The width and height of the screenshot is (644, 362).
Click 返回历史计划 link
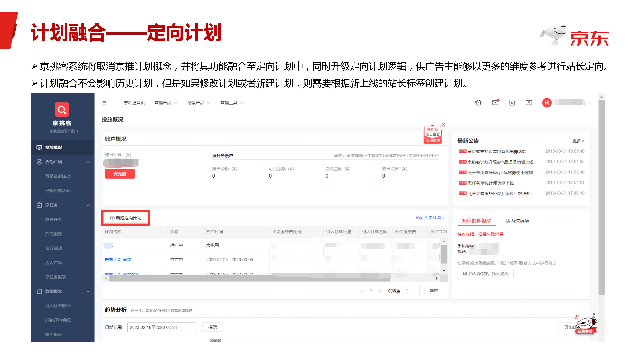[430, 218]
